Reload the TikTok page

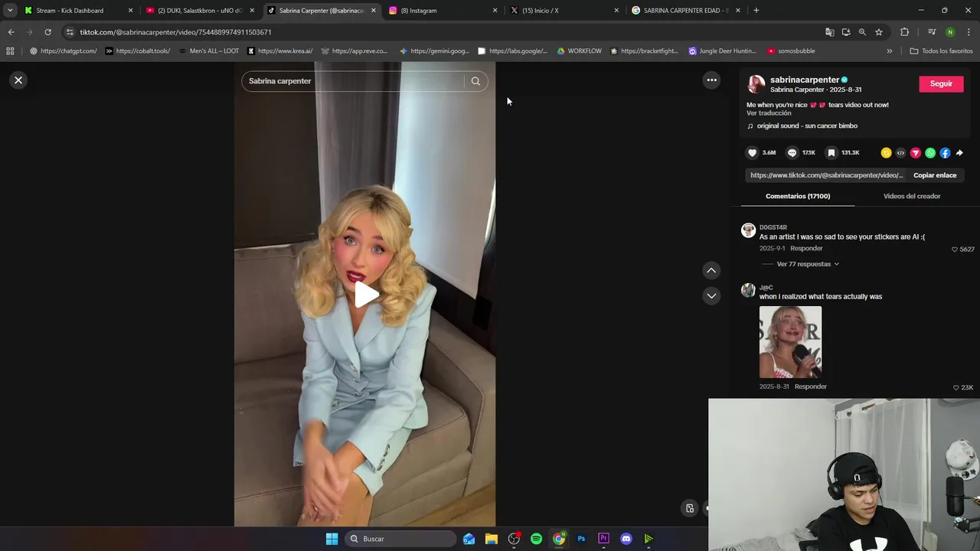[47, 32]
